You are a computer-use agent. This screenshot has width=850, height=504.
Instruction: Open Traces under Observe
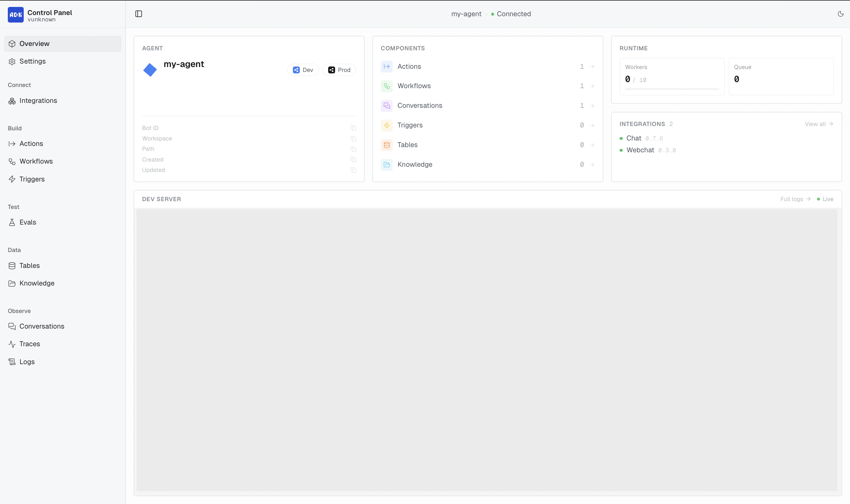29,344
